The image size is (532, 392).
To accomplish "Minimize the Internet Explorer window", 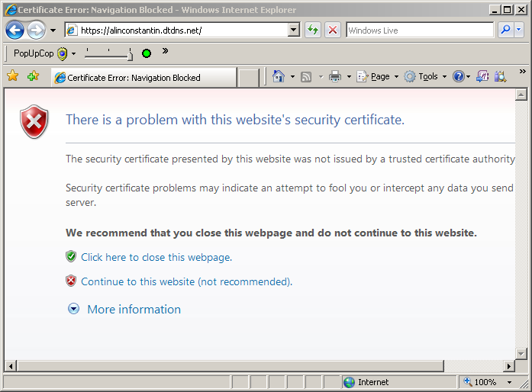I will (x=495, y=10).
